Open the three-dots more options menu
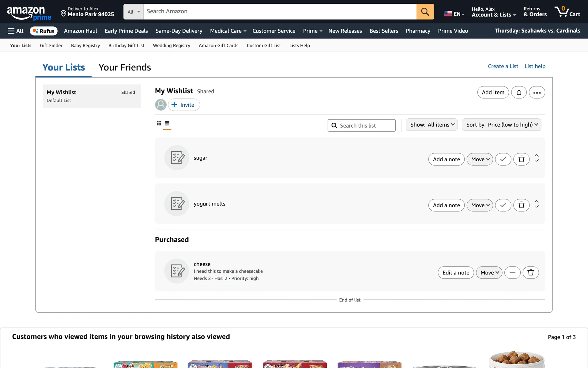This screenshot has height=368, width=588. tap(537, 92)
